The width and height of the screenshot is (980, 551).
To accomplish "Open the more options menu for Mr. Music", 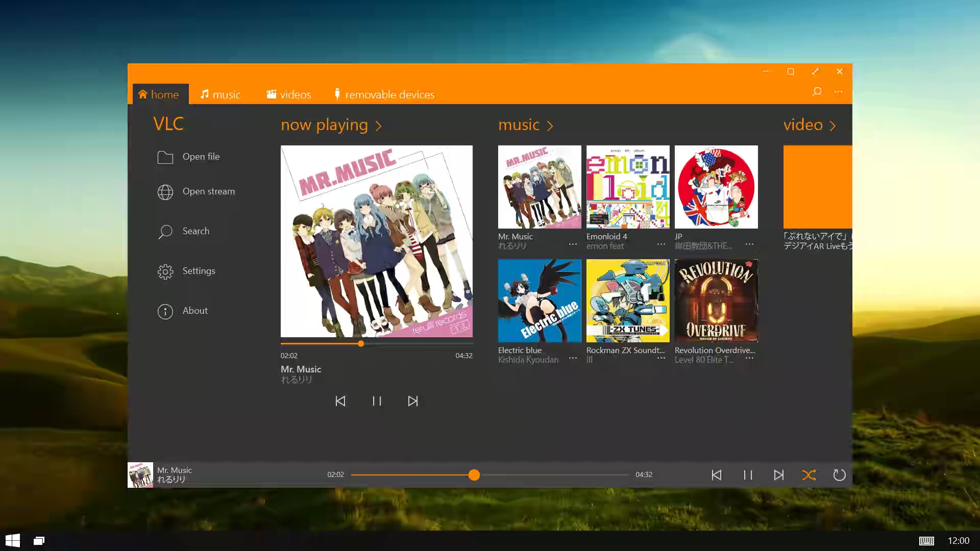I will coord(573,245).
